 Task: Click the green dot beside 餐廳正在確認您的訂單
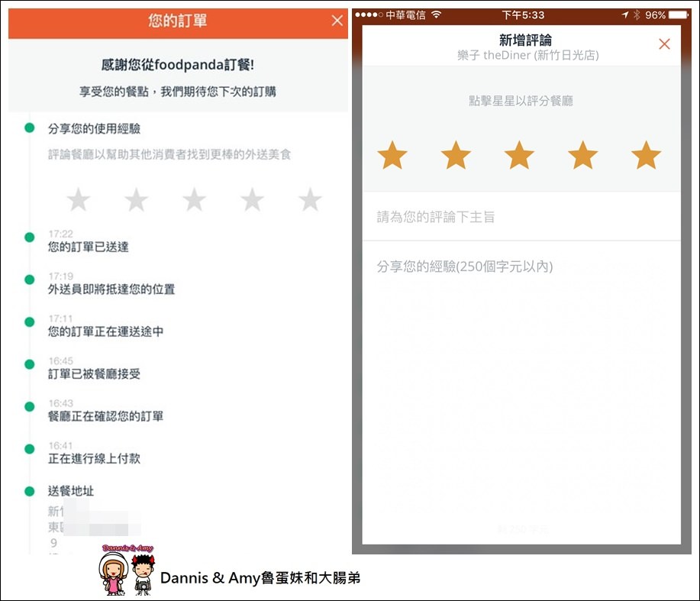[30, 406]
